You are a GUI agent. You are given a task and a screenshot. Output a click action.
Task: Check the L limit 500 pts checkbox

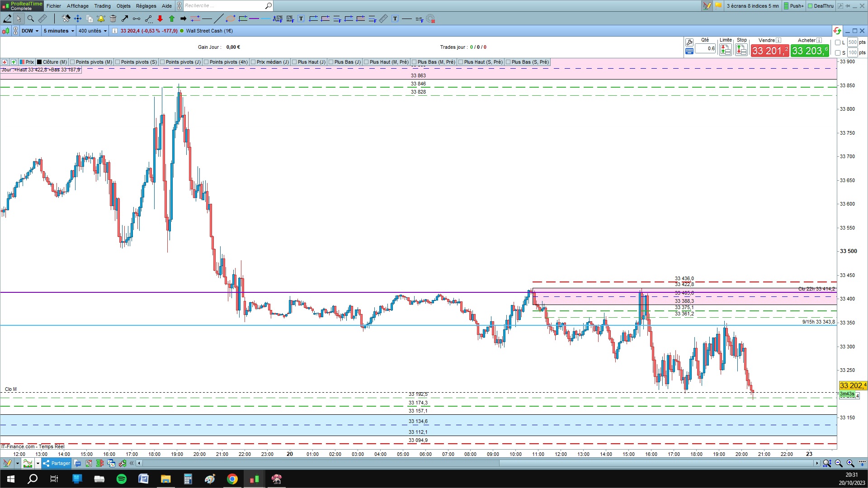[x=838, y=42]
